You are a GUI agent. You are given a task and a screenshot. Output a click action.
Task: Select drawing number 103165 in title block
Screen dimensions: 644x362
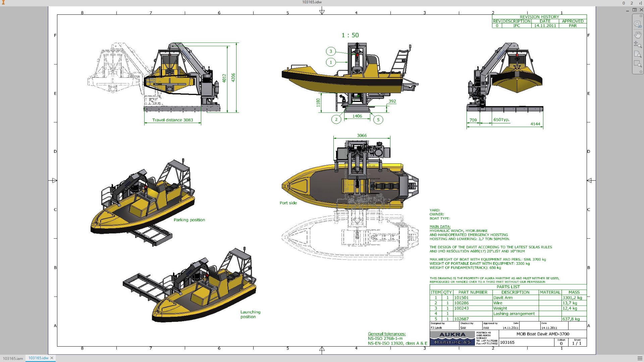tap(507, 342)
